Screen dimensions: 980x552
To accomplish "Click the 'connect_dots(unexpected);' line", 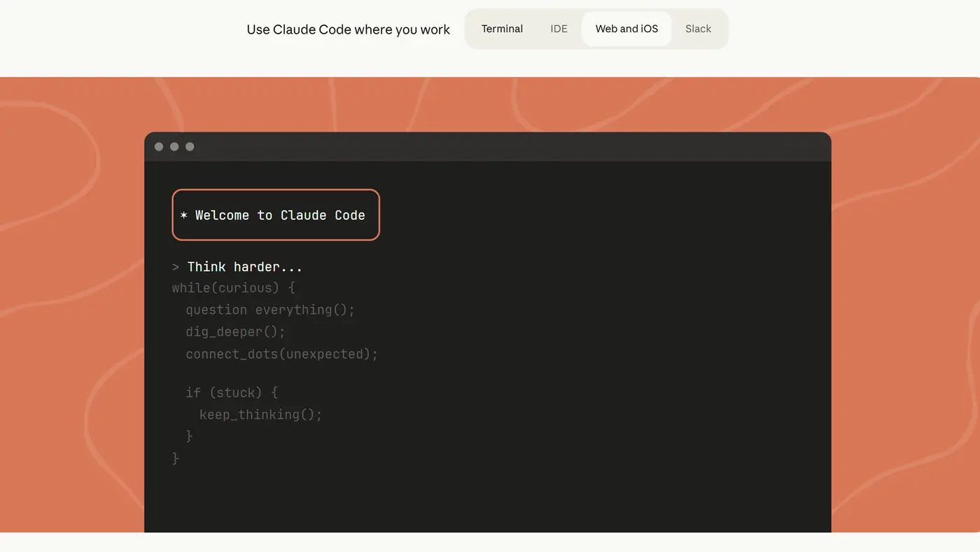I will click(x=281, y=354).
